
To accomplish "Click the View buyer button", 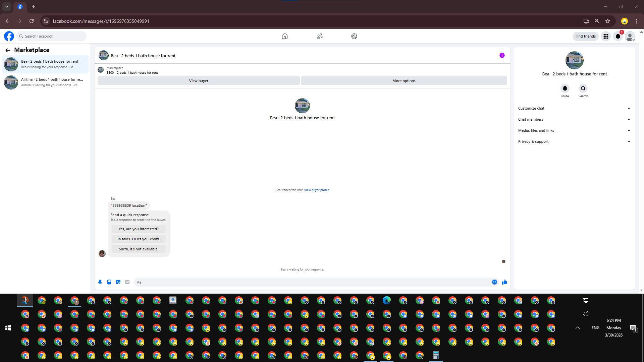I will pos(199,81).
